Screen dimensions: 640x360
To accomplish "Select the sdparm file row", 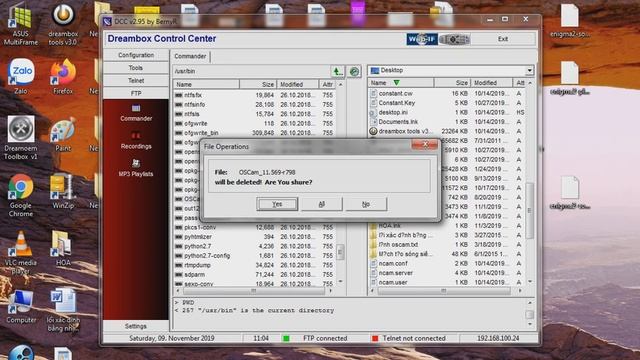I will point(255,275).
